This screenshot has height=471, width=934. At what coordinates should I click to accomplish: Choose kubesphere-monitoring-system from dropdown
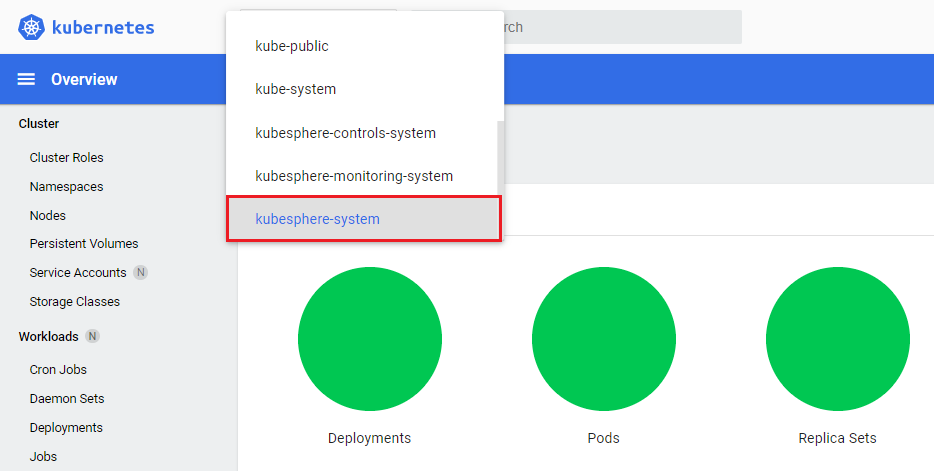(x=365, y=176)
